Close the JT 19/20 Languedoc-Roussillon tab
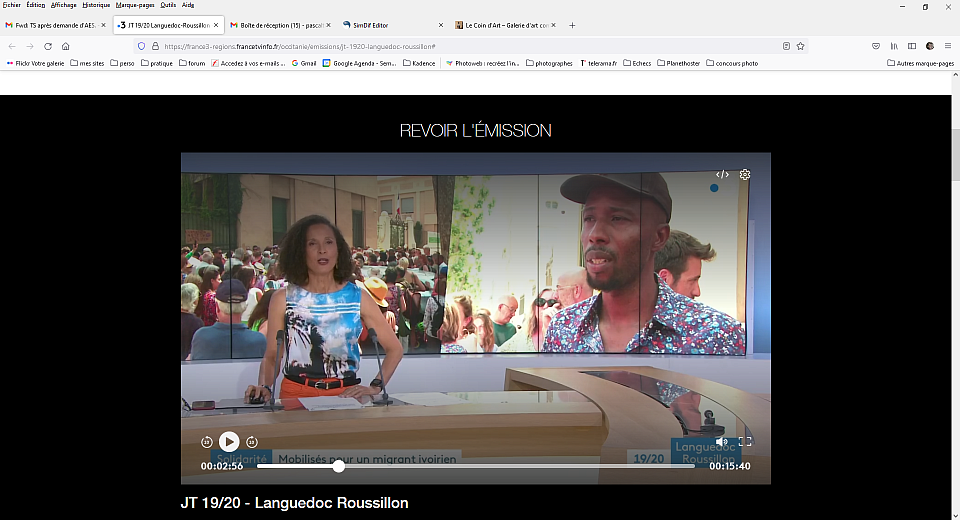The image size is (960, 520). [x=216, y=25]
